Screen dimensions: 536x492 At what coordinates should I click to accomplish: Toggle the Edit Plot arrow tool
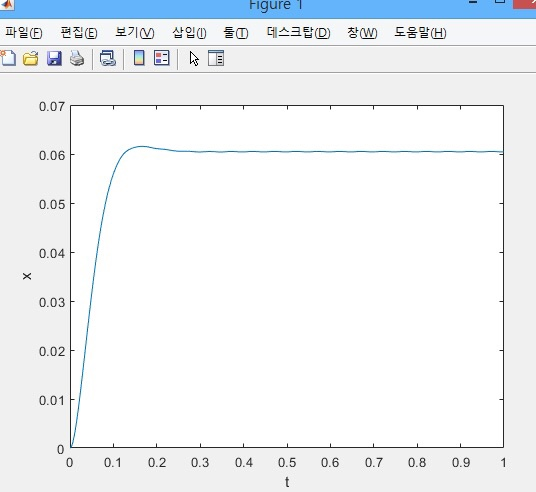pos(194,58)
